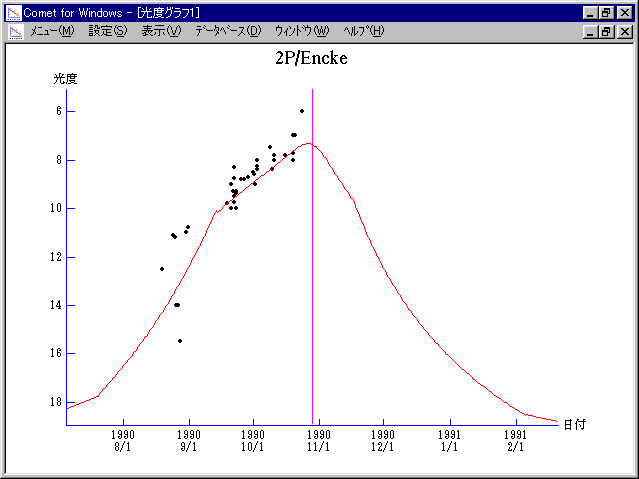Click the magenta perihelion marker line
The image size is (639, 479).
click(313, 257)
